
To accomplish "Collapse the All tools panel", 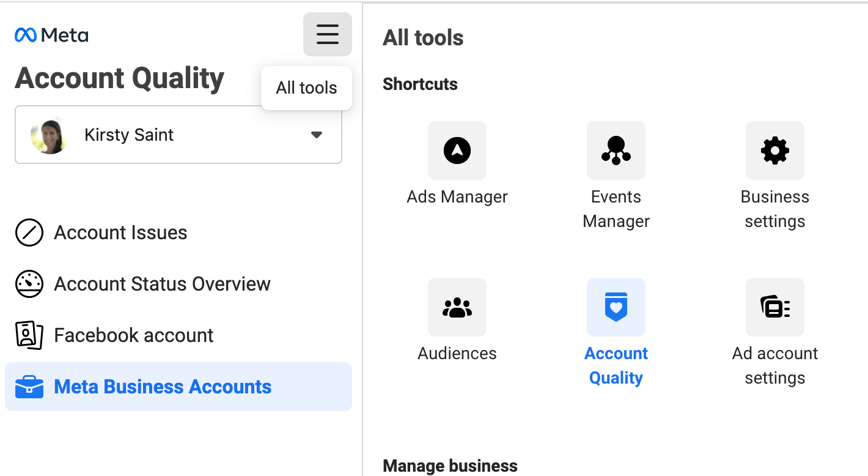I will pos(328,34).
